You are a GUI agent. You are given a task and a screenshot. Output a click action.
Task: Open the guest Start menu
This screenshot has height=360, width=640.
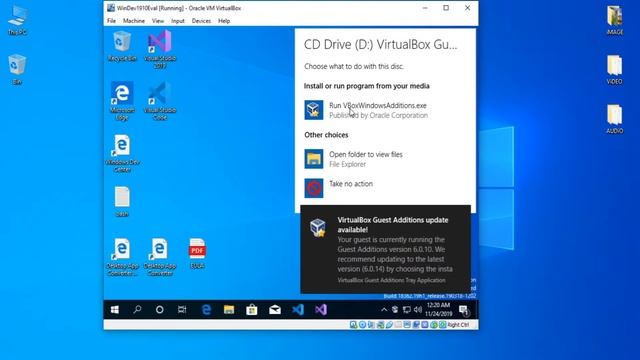pos(115,310)
